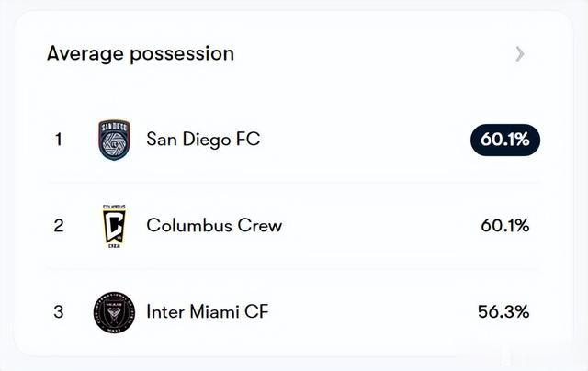Screen dimensions: 588x371
Task: Click Inter Miami's 56.3% possession value
Action: (x=503, y=312)
